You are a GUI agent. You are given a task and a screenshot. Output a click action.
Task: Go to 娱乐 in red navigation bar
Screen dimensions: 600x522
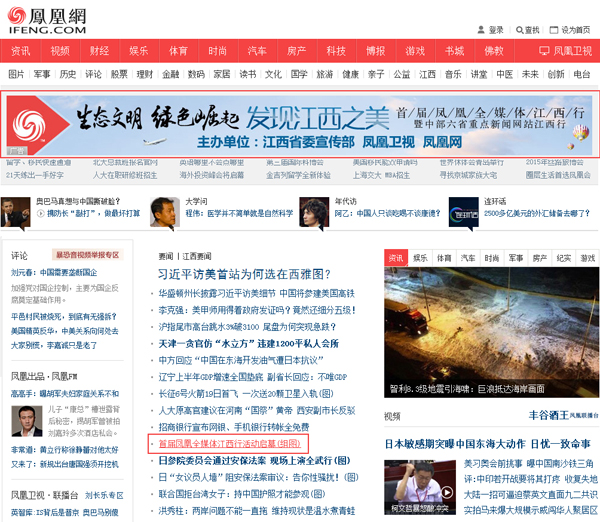pyautogui.click(x=139, y=51)
